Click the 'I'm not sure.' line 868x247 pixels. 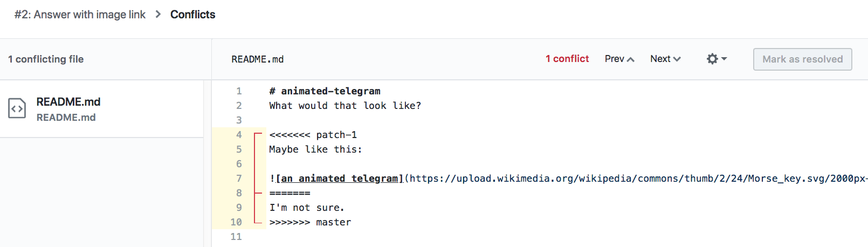point(306,208)
